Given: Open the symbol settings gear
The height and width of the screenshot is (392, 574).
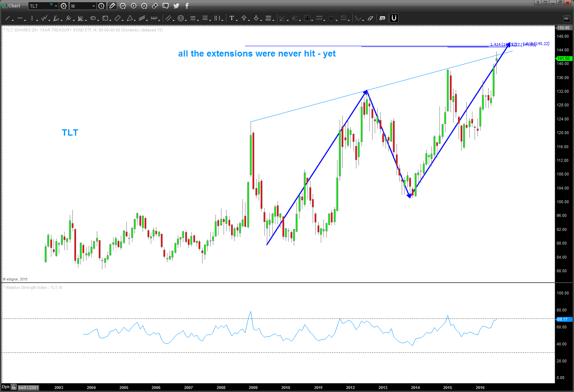Looking at the screenshot, I should [x=64, y=6].
